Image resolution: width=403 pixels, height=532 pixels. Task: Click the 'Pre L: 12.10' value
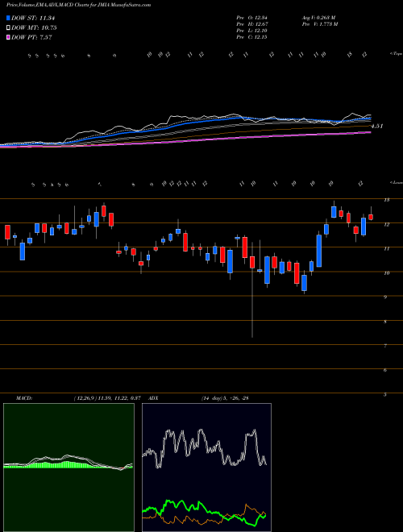click(x=252, y=31)
